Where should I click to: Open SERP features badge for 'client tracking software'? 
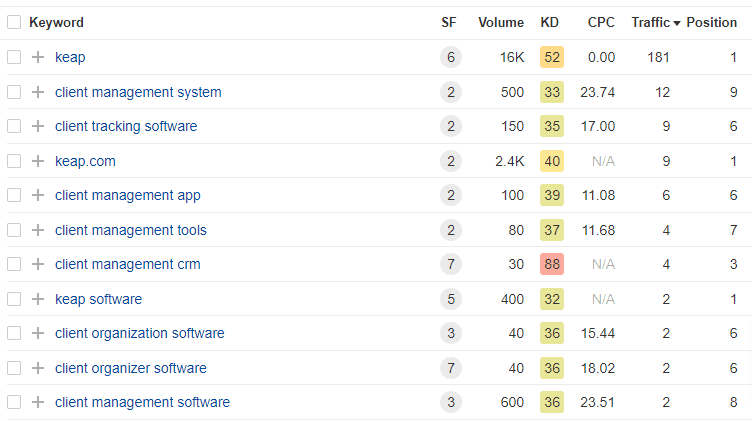point(451,126)
